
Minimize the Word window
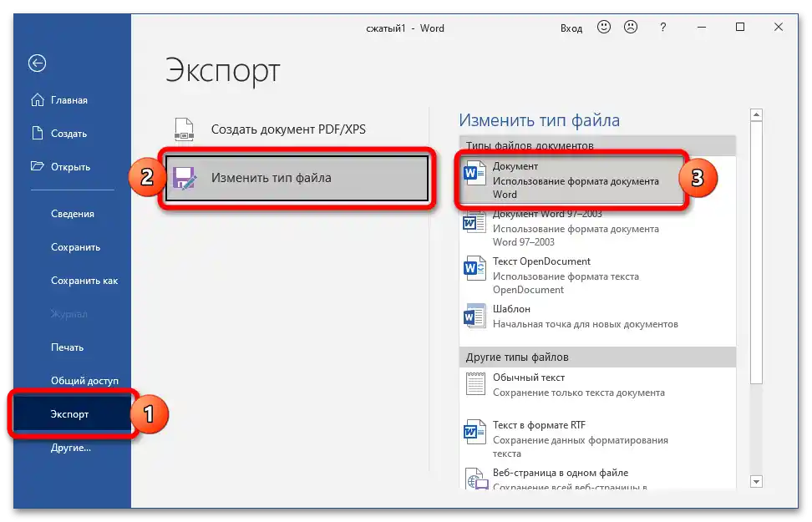[702, 28]
